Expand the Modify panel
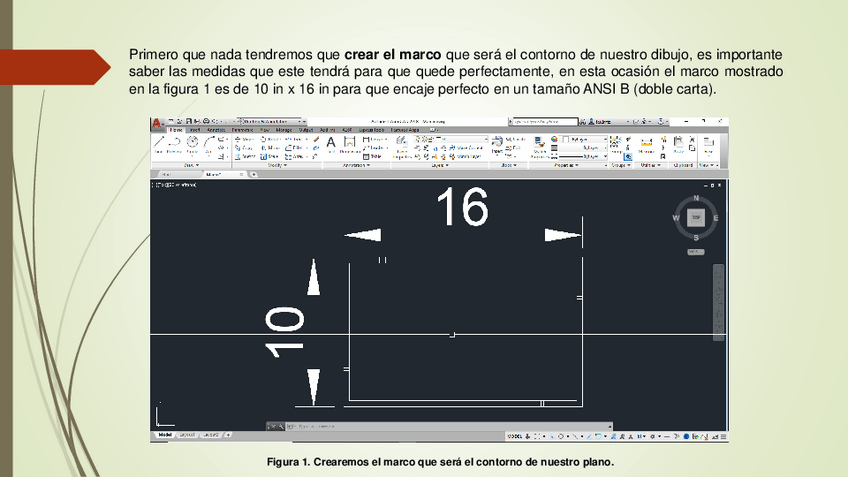 coord(277,165)
